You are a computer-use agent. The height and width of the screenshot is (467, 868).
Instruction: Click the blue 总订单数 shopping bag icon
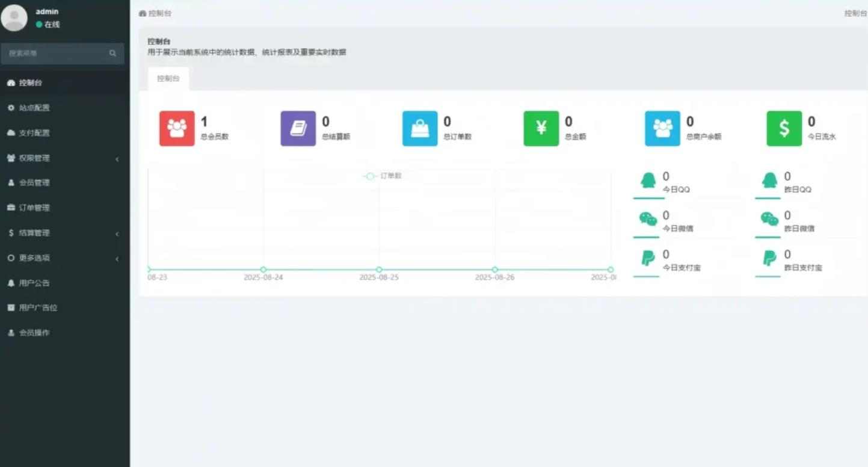(x=420, y=128)
